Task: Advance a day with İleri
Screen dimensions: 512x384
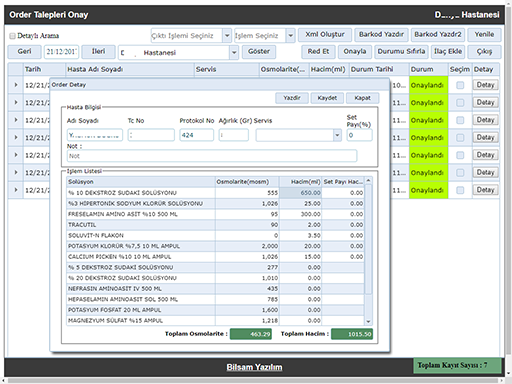Action: tap(98, 52)
